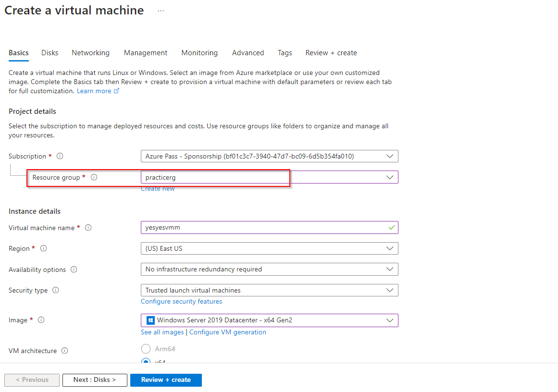The image size is (558, 392).
Task: Click the Subscription info icon
Action: coord(60,156)
